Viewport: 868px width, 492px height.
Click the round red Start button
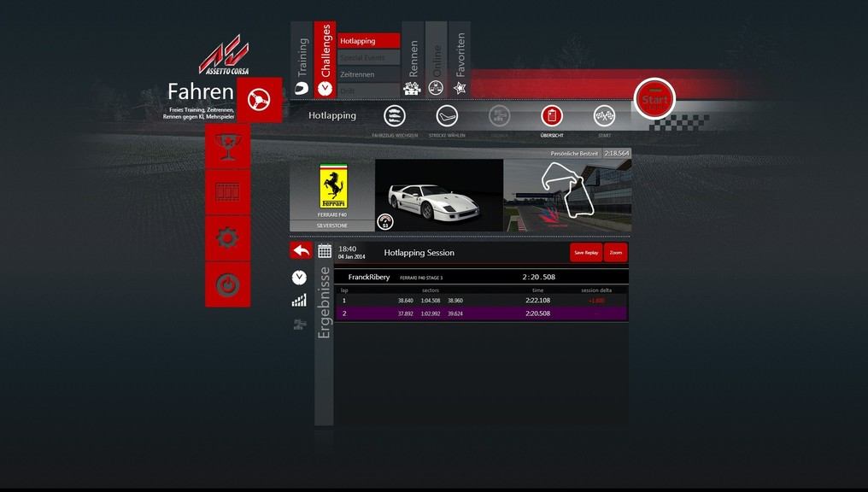tap(655, 99)
